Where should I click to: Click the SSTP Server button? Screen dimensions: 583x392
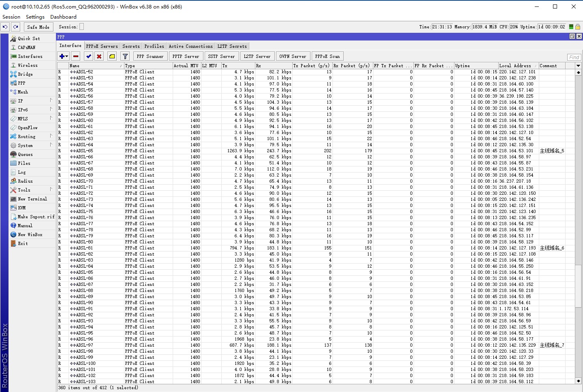pyautogui.click(x=221, y=56)
